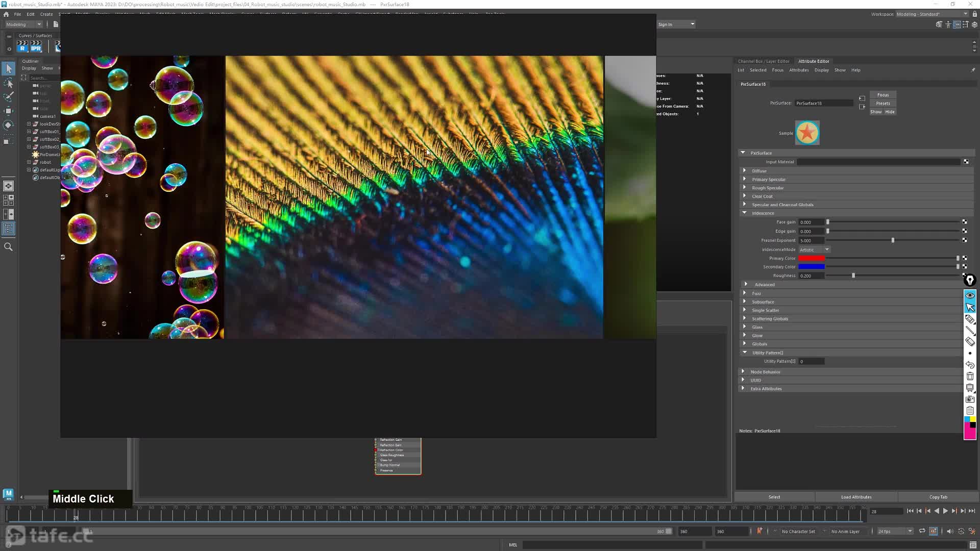
Task: Go to output connection of PxrSurface
Action: (x=862, y=107)
